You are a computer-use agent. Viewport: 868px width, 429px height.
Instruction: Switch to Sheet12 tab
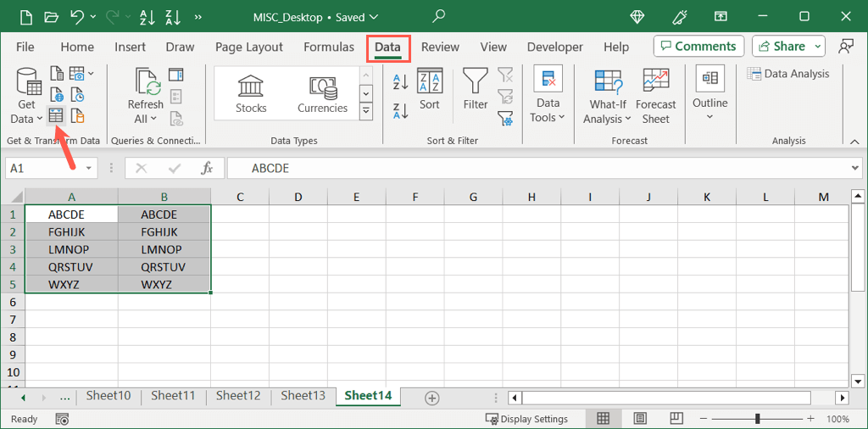point(237,396)
